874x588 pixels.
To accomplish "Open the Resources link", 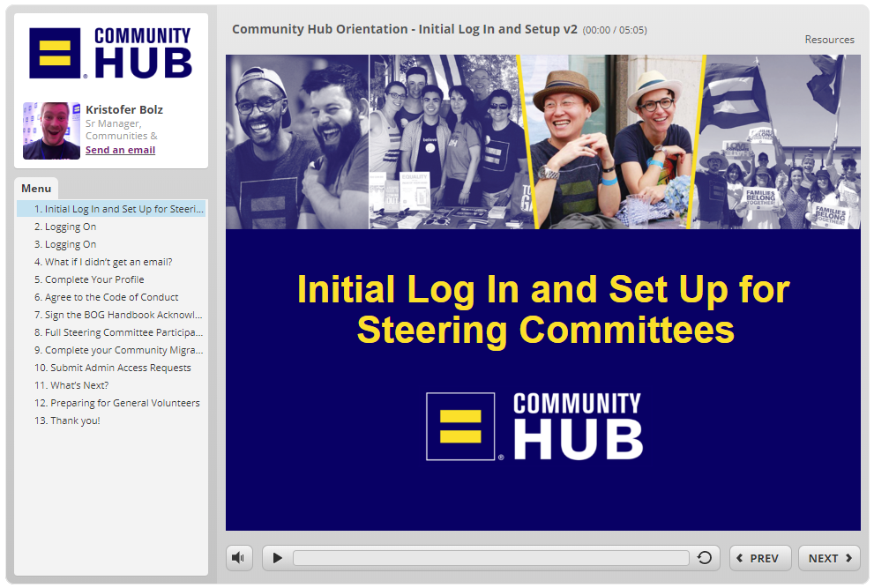I will click(829, 40).
